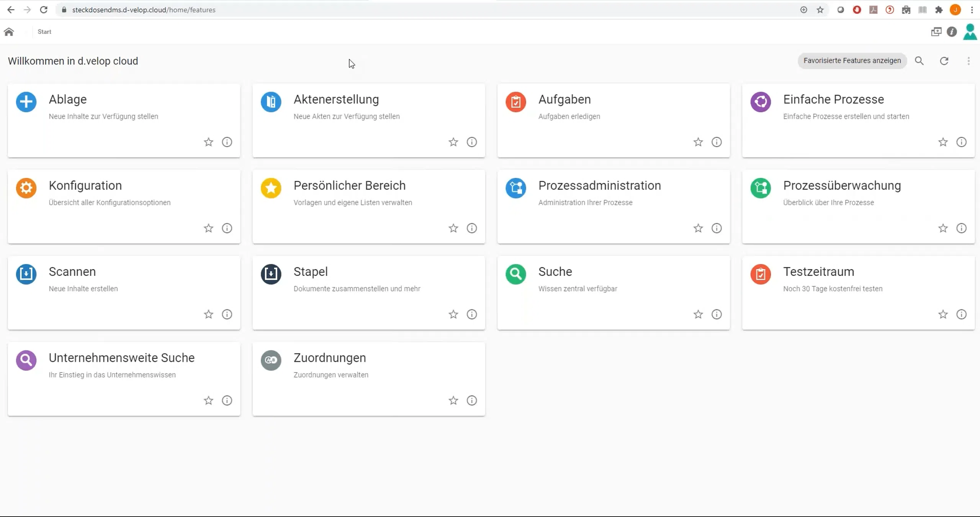
Task: Favorite the Unternehmensweite Suche feature star
Action: tap(208, 400)
